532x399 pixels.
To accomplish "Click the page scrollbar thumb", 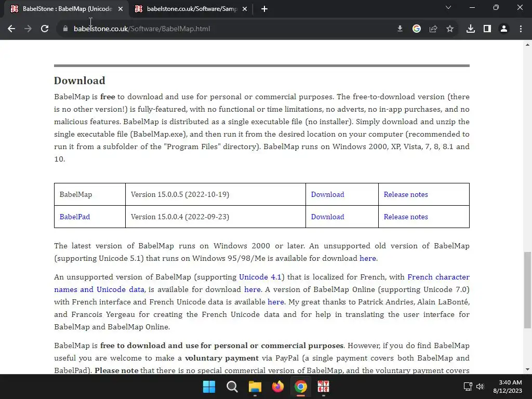I will click(527, 290).
